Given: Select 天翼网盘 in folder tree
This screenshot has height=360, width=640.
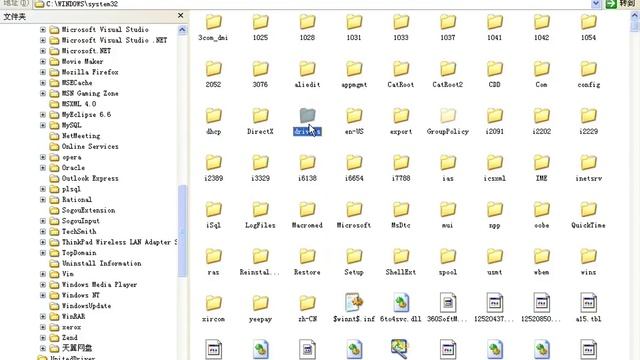Looking at the screenshot, I should click(x=77, y=348).
